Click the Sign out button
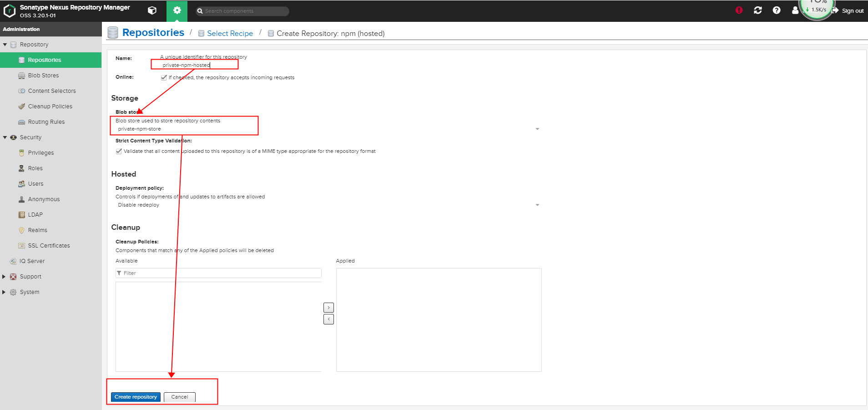 pyautogui.click(x=848, y=10)
